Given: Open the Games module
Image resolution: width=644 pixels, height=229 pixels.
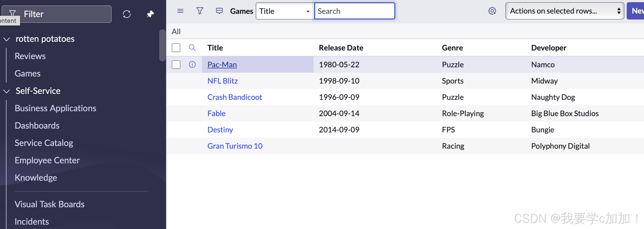Looking at the screenshot, I should pyautogui.click(x=28, y=74).
